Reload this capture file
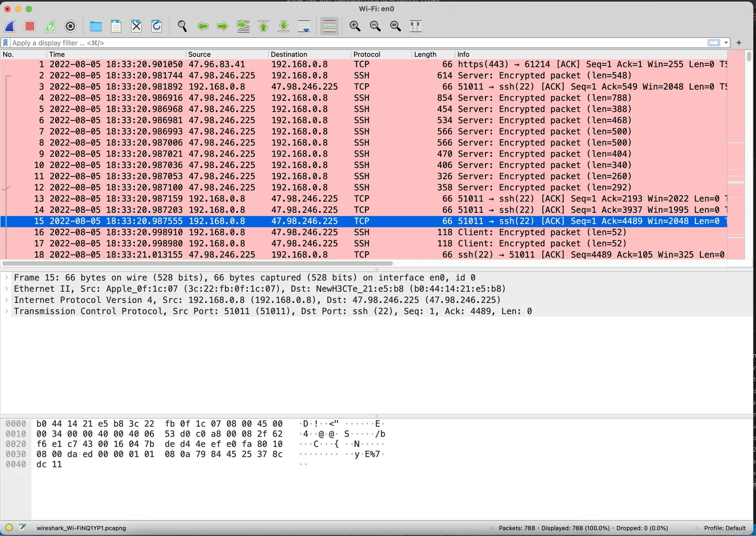This screenshot has width=756, height=536. coord(157,26)
